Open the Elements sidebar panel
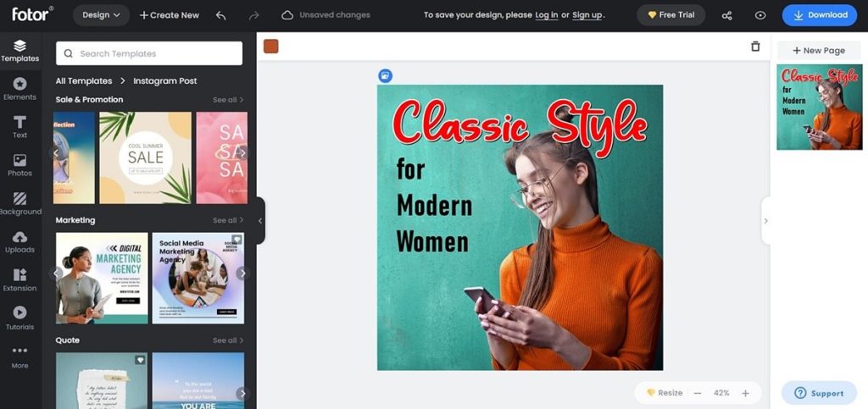Screen dimensions: 868x409 tap(20, 90)
